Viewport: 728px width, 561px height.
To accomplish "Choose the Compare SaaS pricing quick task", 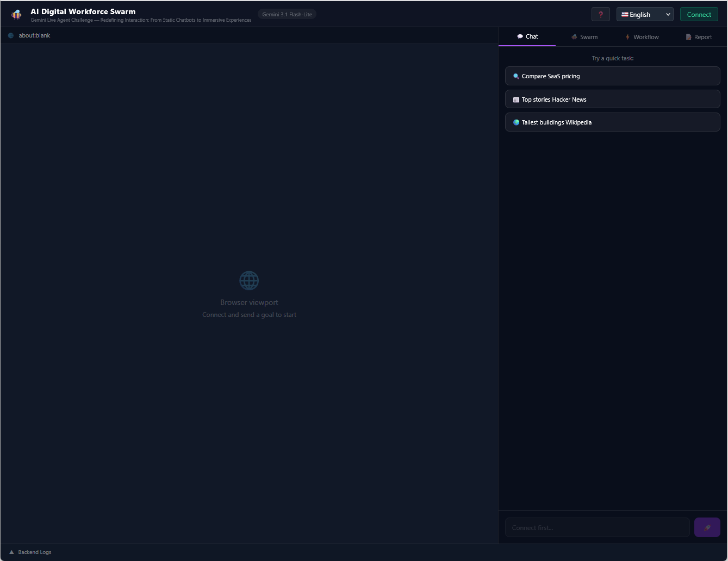I will [x=612, y=76].
